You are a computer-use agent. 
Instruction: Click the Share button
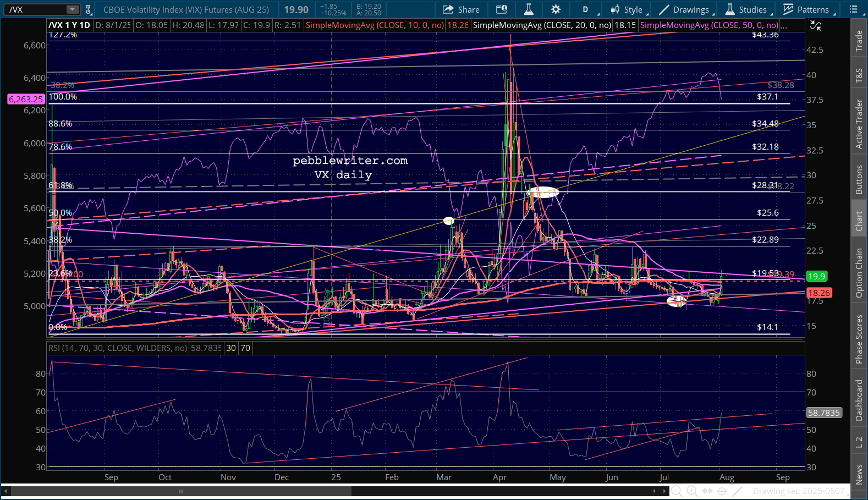461,9
